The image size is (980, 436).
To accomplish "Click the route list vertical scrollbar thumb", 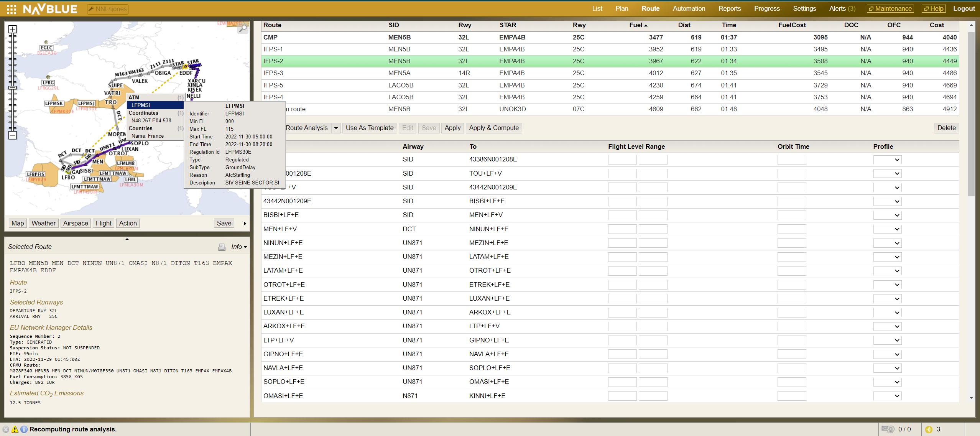I will pyautogui.click(x=971, y=114).
